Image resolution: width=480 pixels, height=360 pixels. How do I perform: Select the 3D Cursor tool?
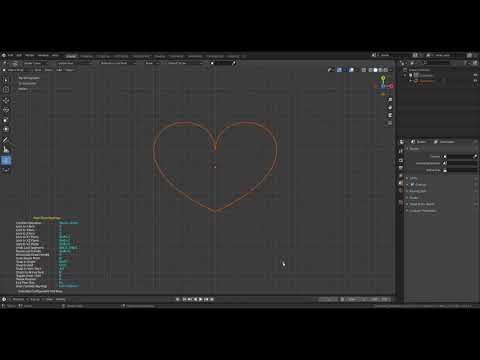[6, 90]
